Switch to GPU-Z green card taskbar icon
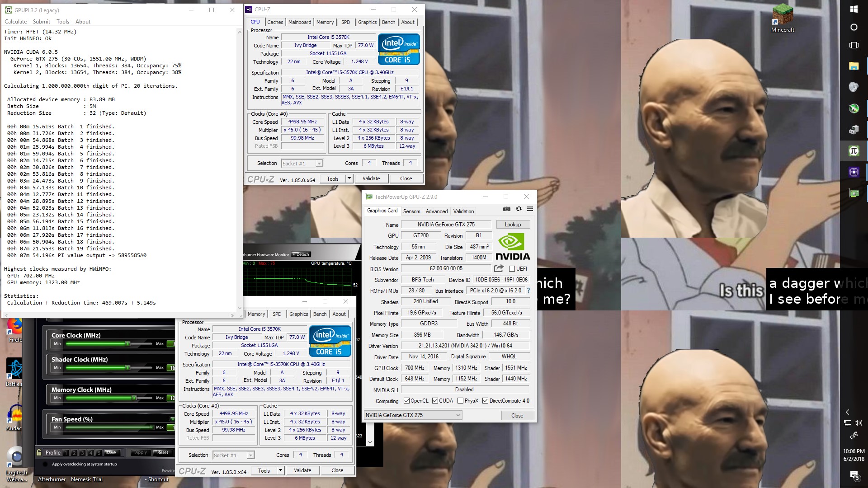 (x=854, y=193)
